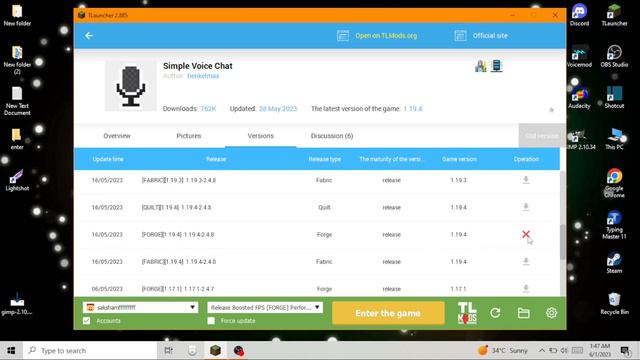Click Enter the game button
Screen dimensions: 640x360
click(x=388, y=313)
